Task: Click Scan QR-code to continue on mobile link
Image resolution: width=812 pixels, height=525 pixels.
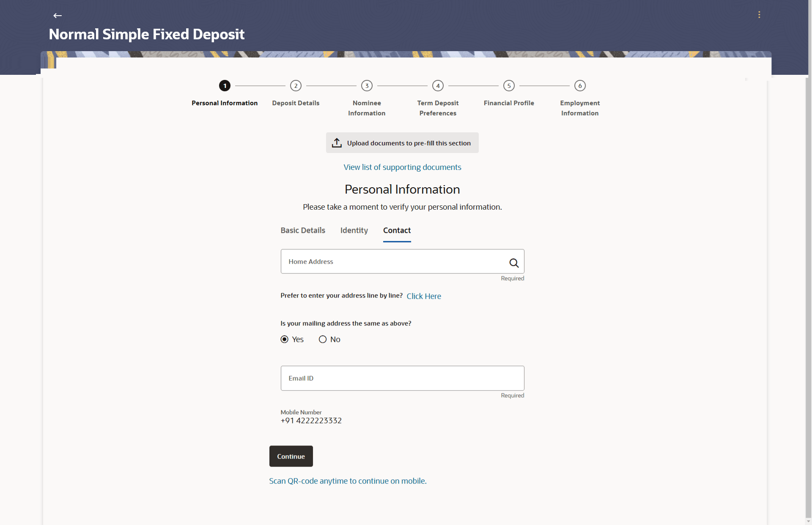Action: [348, 481]
